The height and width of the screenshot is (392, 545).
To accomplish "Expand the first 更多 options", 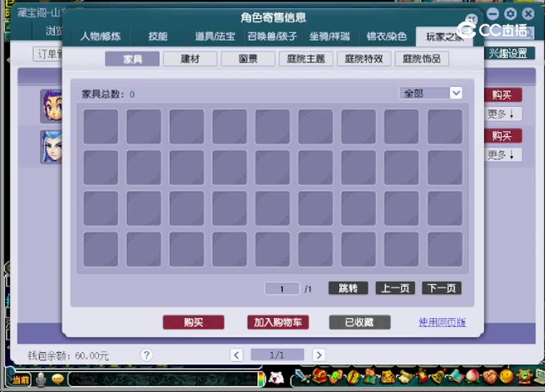I will pyautogui.click(x=502, y=114).
